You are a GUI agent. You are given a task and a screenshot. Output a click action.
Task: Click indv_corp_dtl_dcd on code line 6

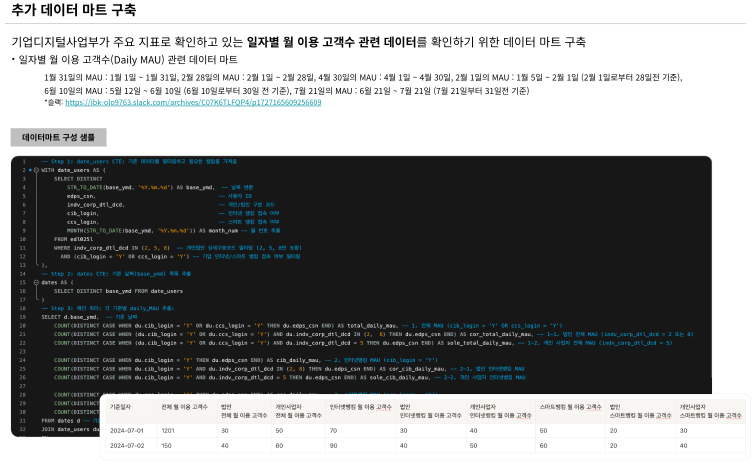pos(96,205)
